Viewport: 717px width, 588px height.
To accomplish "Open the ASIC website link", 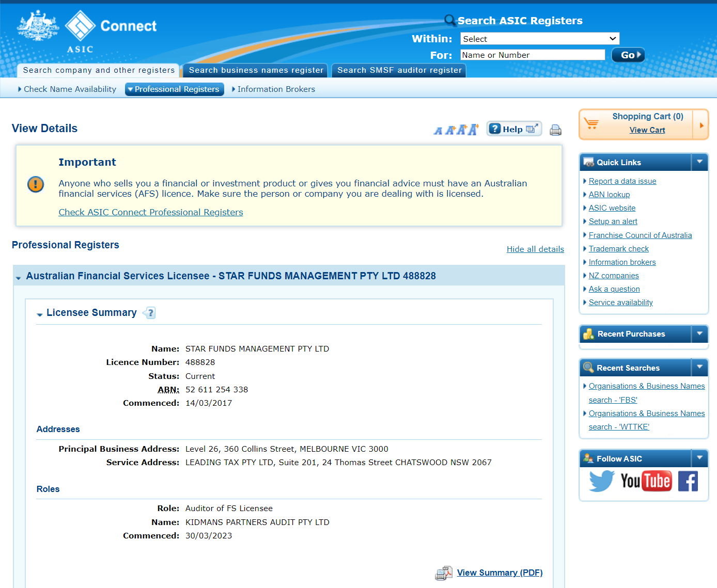I will click(612, 208).
